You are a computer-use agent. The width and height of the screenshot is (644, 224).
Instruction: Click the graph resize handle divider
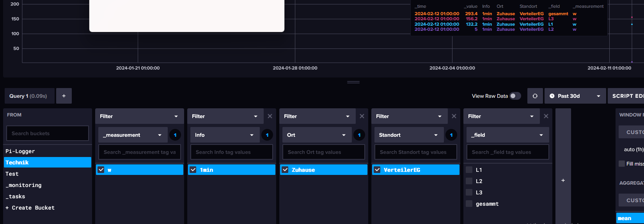click(x=353, y=82)
